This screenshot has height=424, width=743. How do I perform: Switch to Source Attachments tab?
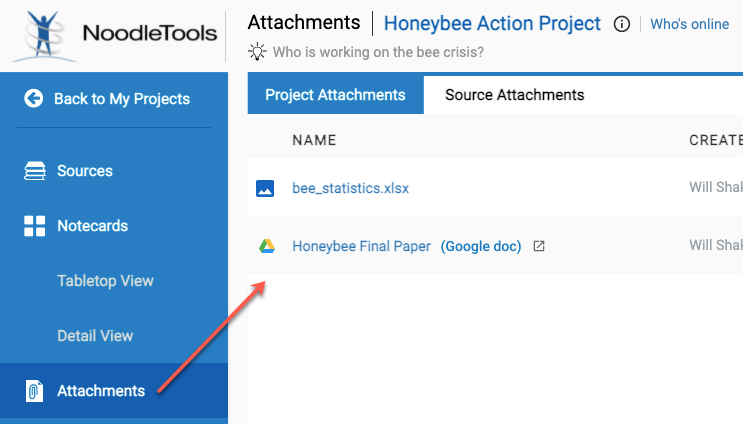(514, 95)
